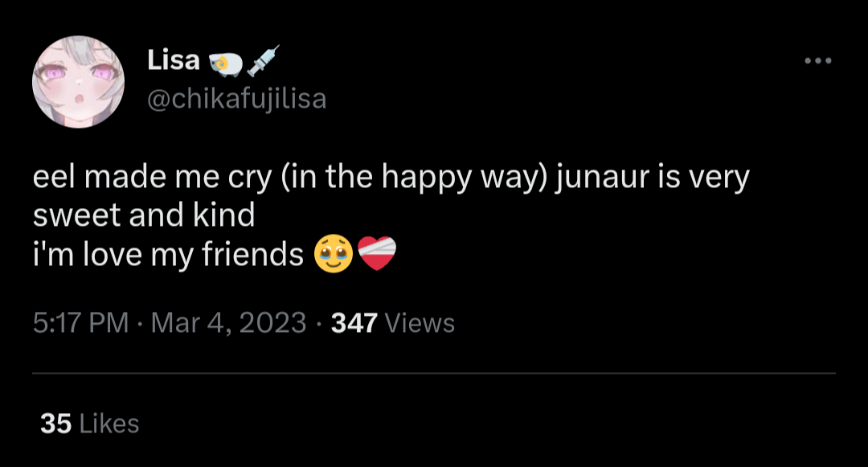Click the bold 347 view count number
868x467 pixels.
pos(354,323)
